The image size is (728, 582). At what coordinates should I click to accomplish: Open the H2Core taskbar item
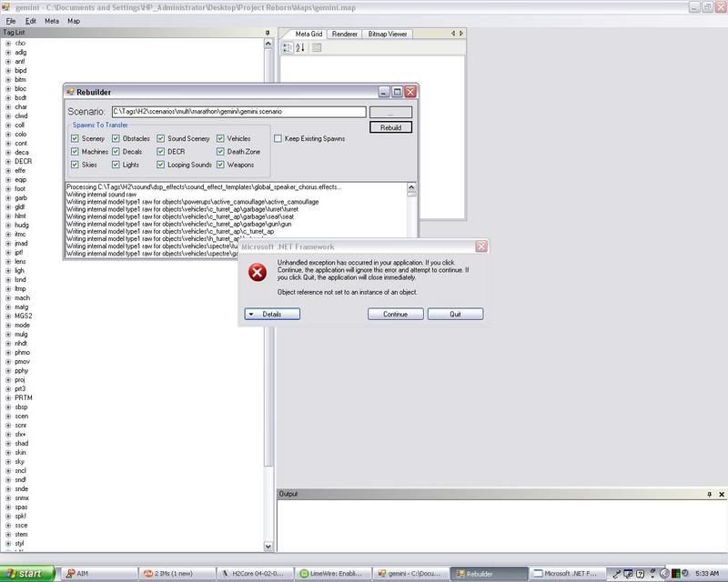[256, 574]
